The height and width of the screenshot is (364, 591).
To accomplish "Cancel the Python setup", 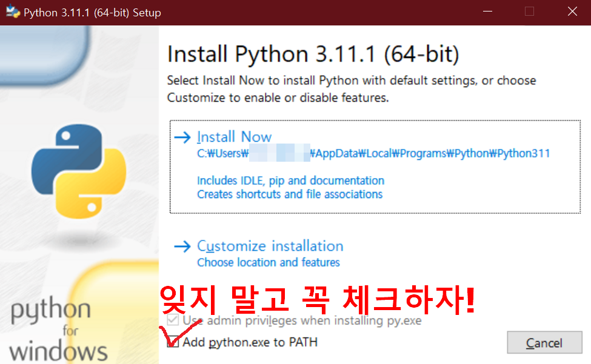I will point(544,343).
